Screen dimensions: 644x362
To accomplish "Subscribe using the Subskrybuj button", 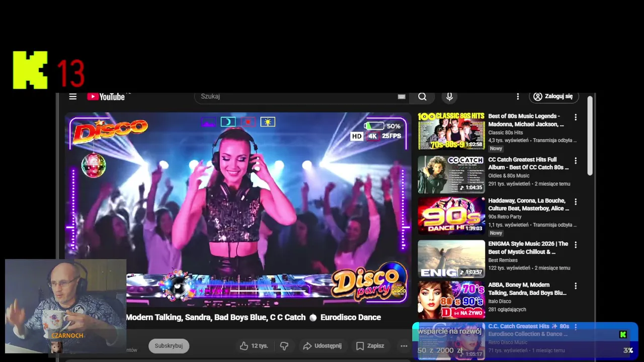I will pos(169,346).
